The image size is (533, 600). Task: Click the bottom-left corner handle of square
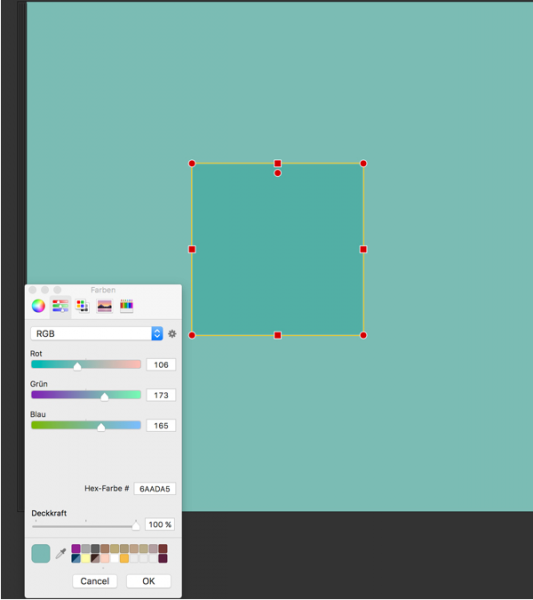192,335
